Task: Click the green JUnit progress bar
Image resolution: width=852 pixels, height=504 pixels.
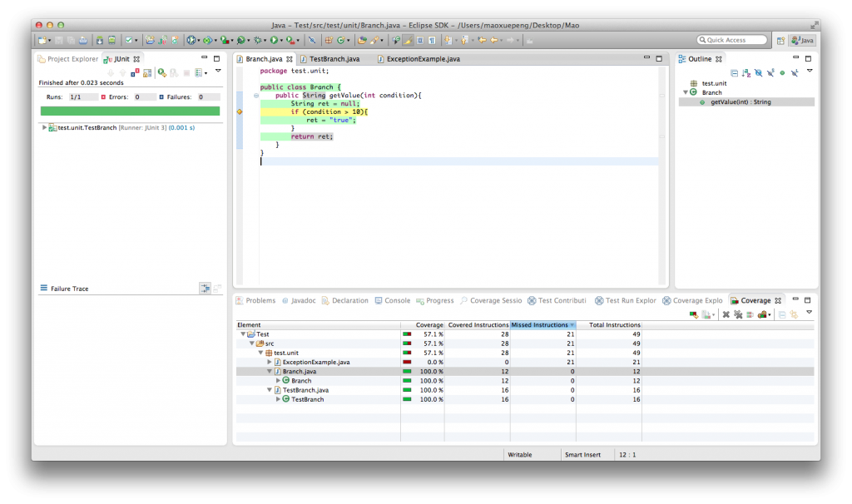Action: (130, 111)
